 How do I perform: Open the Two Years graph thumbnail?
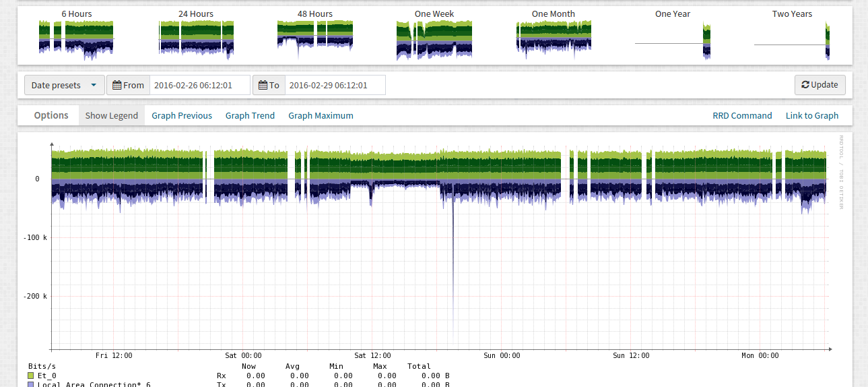pos(792,39)
